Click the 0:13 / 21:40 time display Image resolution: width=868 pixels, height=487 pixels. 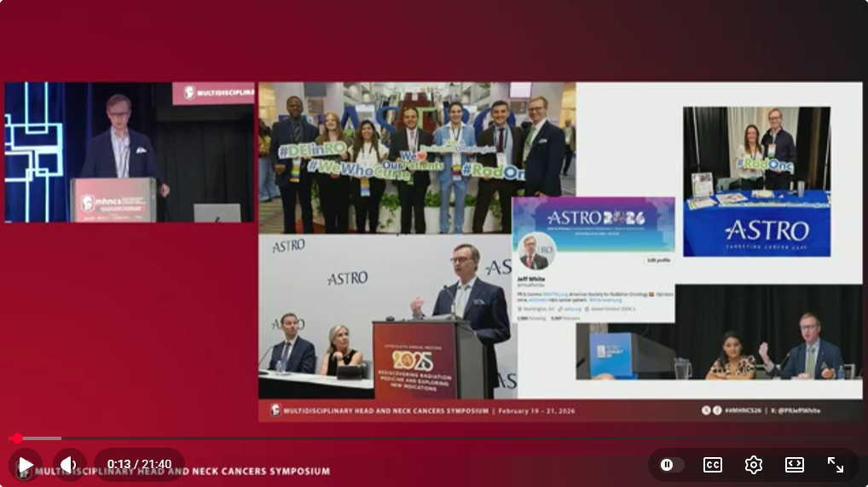click(x=139, y=464)
